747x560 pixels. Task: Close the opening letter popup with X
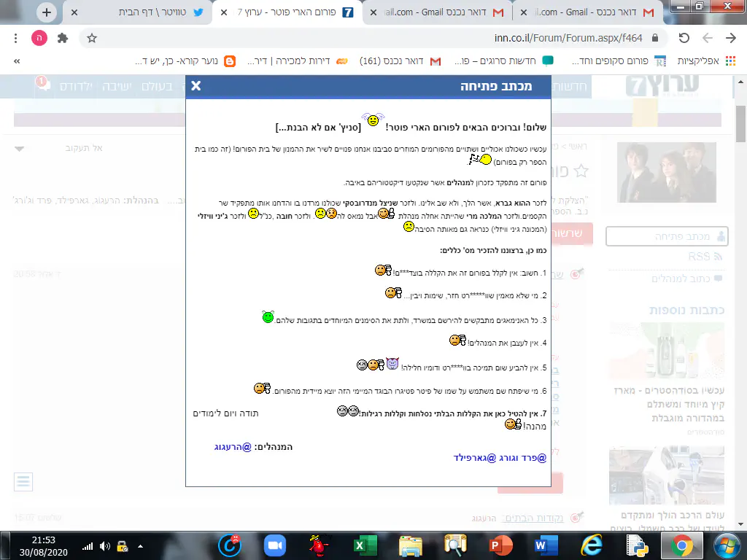point(196,86)
